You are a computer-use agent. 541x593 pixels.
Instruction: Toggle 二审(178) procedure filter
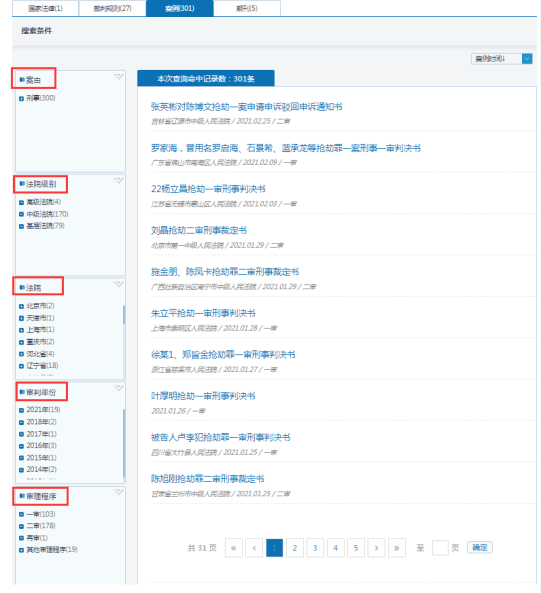(37, 526)
